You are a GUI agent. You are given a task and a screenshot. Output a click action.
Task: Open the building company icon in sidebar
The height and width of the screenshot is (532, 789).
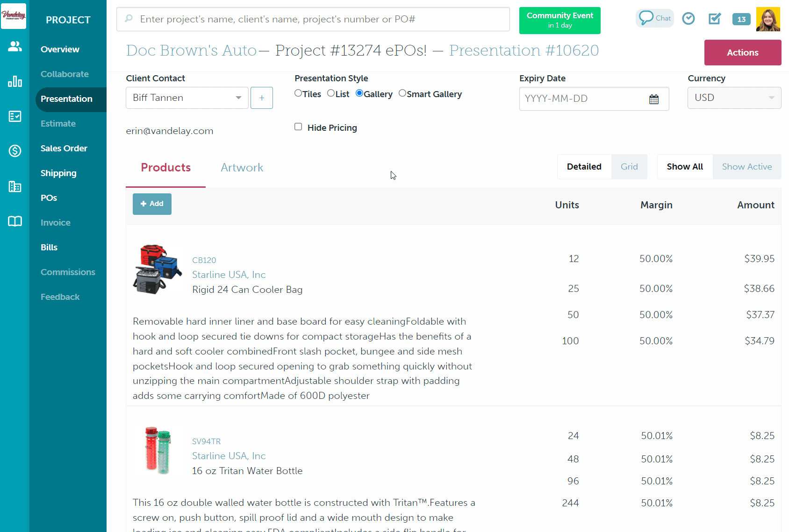[x=15, y=187]
